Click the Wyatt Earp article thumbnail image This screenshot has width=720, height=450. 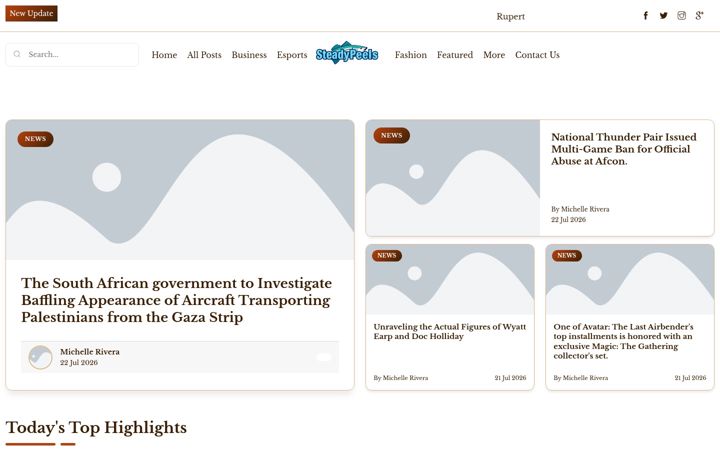tap(450, 280)
